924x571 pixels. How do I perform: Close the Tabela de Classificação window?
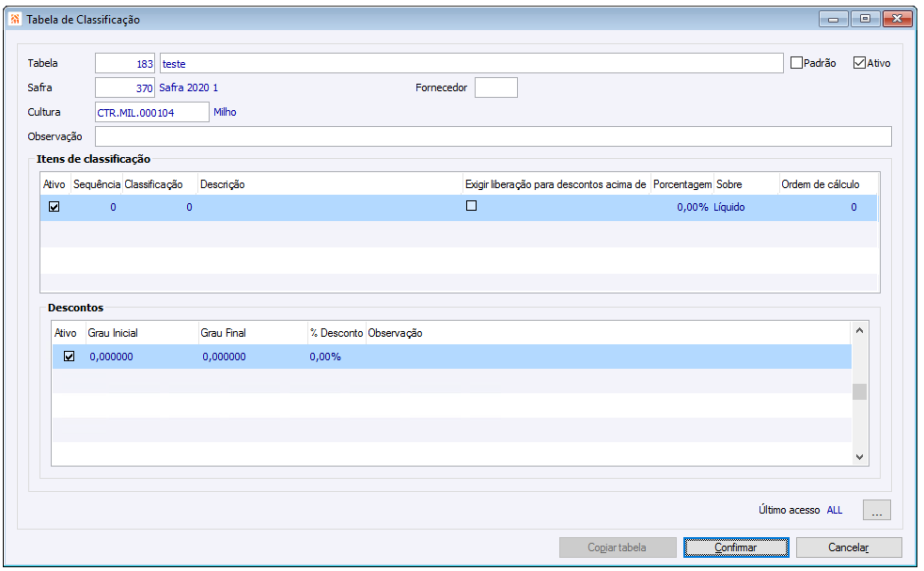[x=897, y=19]
